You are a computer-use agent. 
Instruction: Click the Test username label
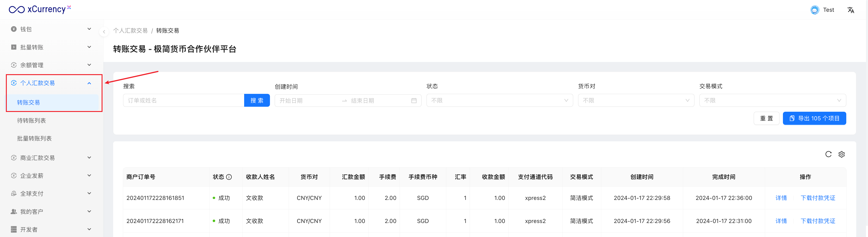click(828, 10)
